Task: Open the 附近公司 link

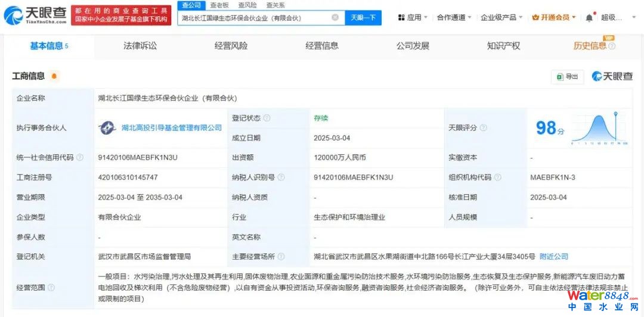Action: pos(553,256)
